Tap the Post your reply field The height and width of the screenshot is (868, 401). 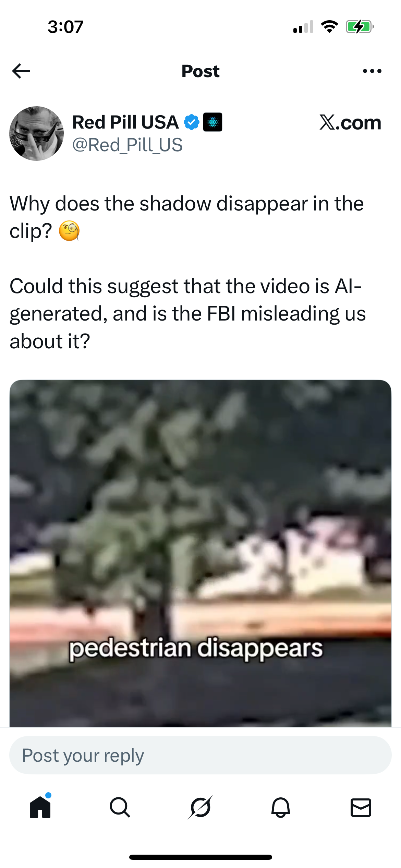[x=200, y=755]
